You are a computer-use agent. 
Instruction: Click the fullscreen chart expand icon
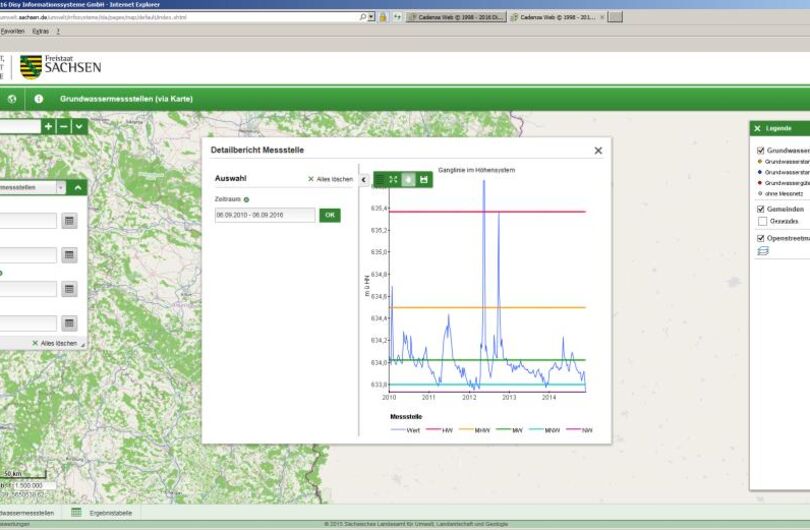coord(393,179)
